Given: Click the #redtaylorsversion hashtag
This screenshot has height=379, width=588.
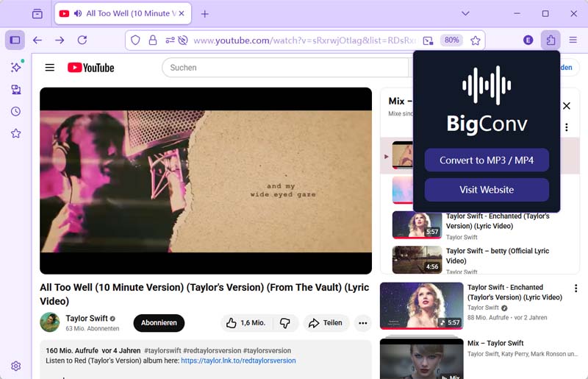Looking at the screenshot, I should pyautogui.click(x=212, y=350).
